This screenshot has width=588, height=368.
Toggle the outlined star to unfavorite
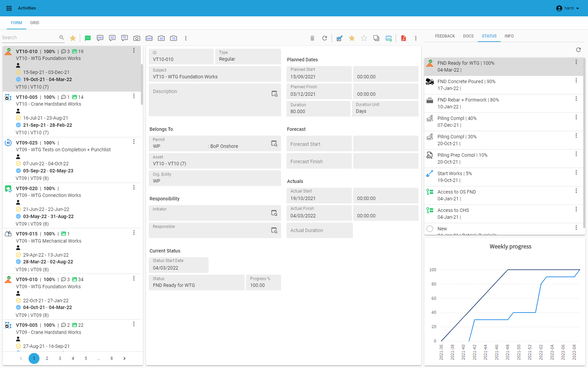[364, 38]
